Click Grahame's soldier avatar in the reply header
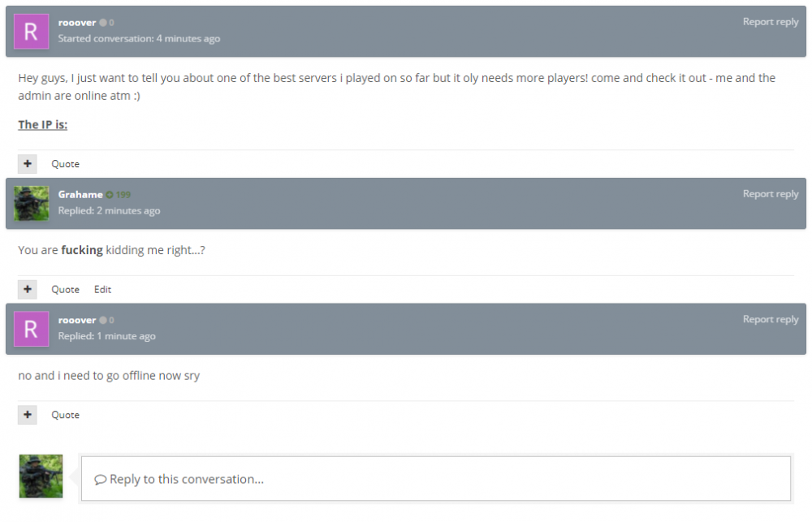The height and width of the screenshot is (522, 812). click(31, 204)
